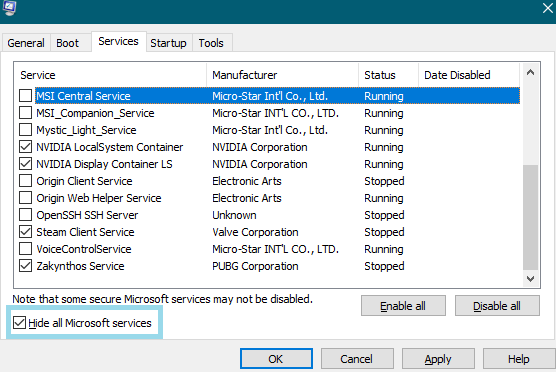556x374 pixels.
Task: Check the MSI_Companion_Service checkbox
Action: [x=26, y=113]
